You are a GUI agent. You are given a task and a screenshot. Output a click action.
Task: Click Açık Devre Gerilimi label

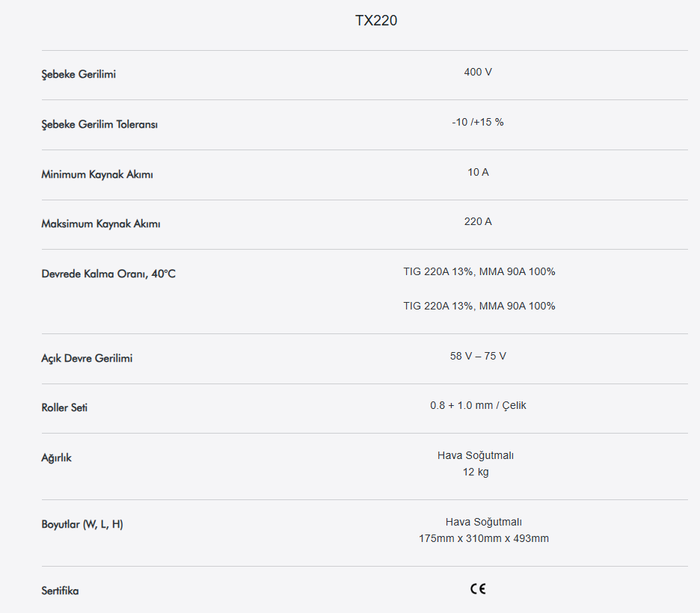click(x=87, y=358)
